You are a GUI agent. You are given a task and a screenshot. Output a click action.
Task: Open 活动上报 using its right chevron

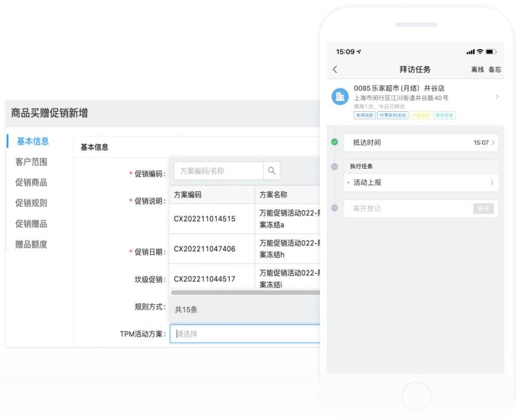pos(492,182)
